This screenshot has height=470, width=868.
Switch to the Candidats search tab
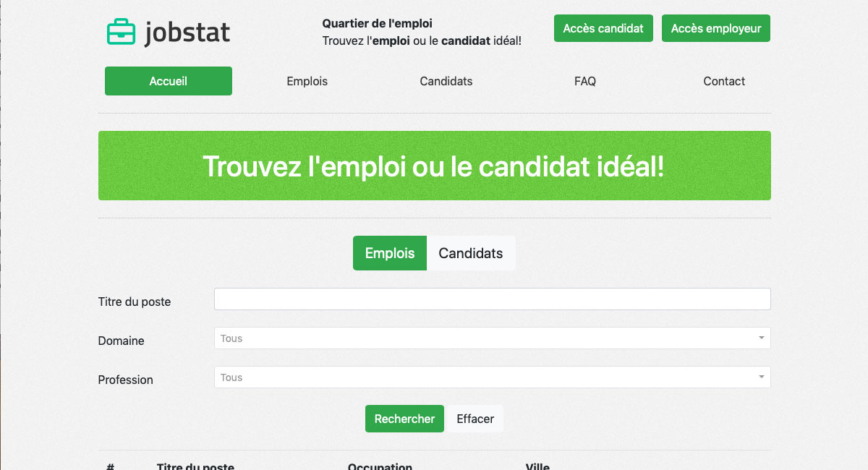click(471, 253)
